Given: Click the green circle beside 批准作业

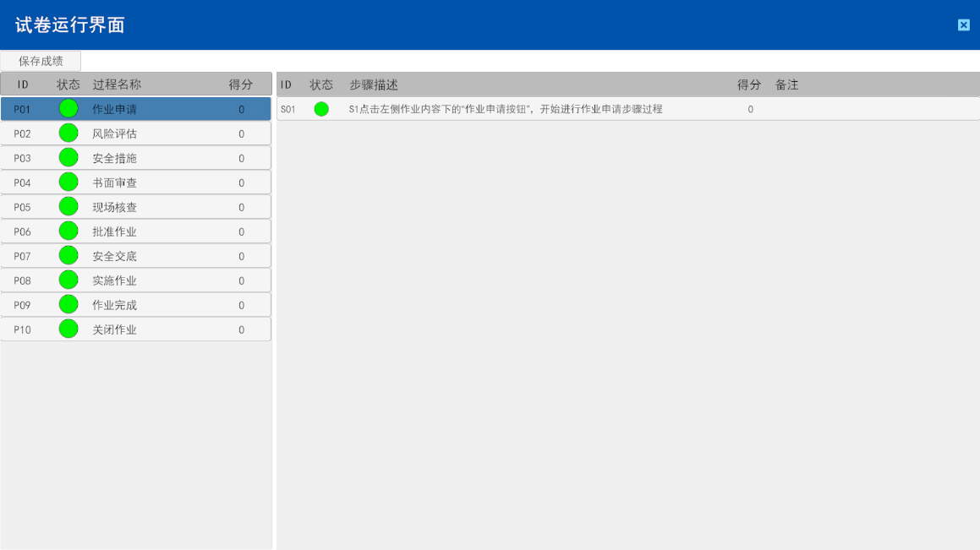Looking at the screenshot, I should tap(68, 231).
